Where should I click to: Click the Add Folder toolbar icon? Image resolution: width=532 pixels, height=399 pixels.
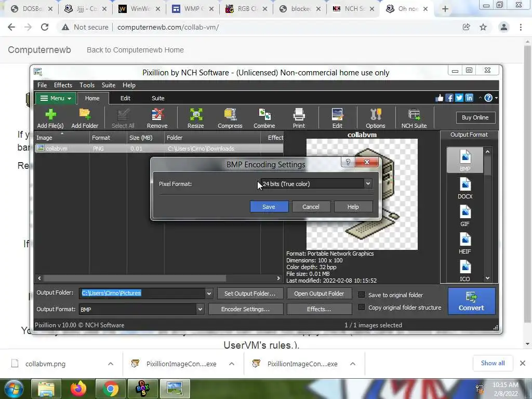(x=85, y=118)
